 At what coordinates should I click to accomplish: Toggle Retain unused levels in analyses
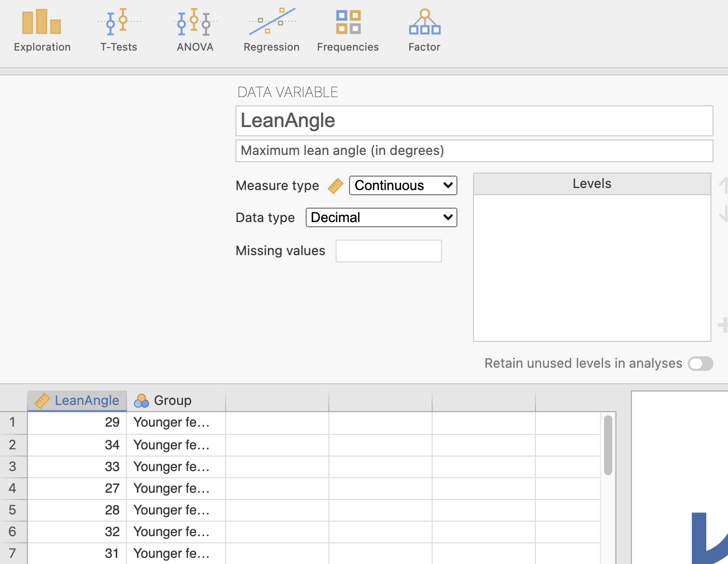(700, 364)
